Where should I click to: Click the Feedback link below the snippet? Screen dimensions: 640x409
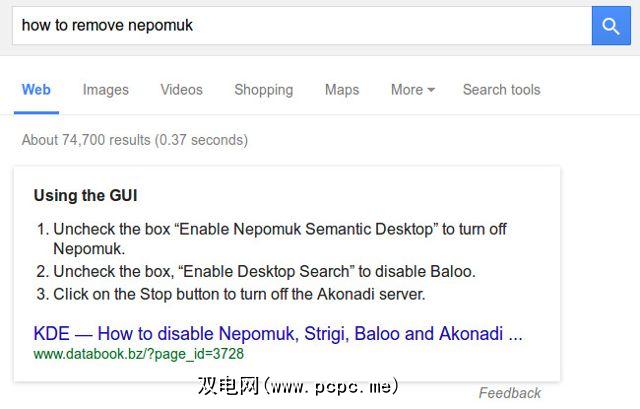509,393
